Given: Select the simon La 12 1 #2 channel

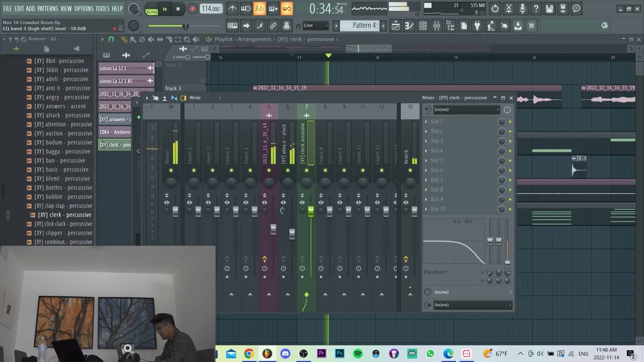Looking at the screenshot, I should (126, 81).
